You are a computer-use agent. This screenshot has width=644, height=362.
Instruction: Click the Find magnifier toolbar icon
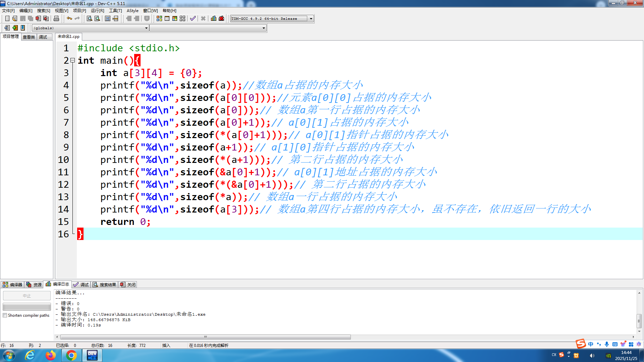89,18
